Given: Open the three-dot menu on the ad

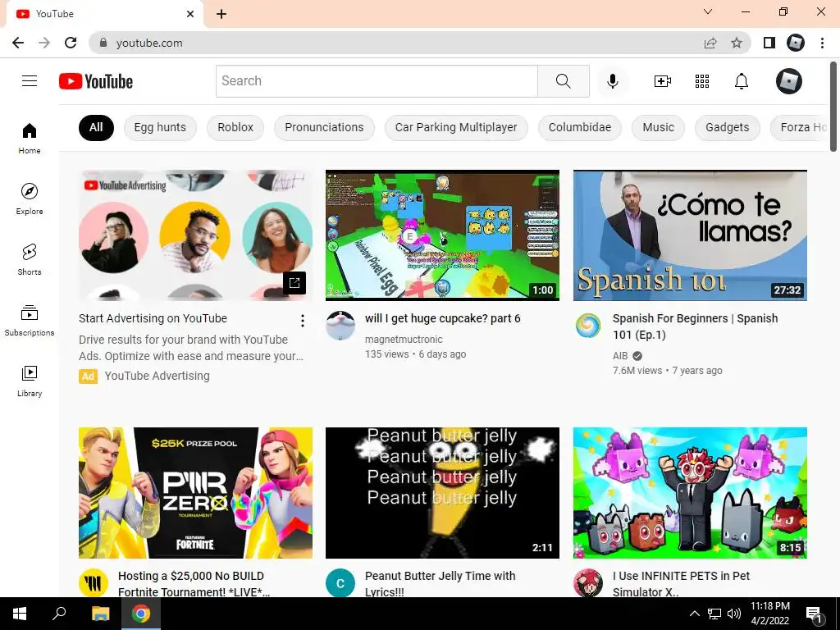Looking at the screenshot, I should point(303,321).
